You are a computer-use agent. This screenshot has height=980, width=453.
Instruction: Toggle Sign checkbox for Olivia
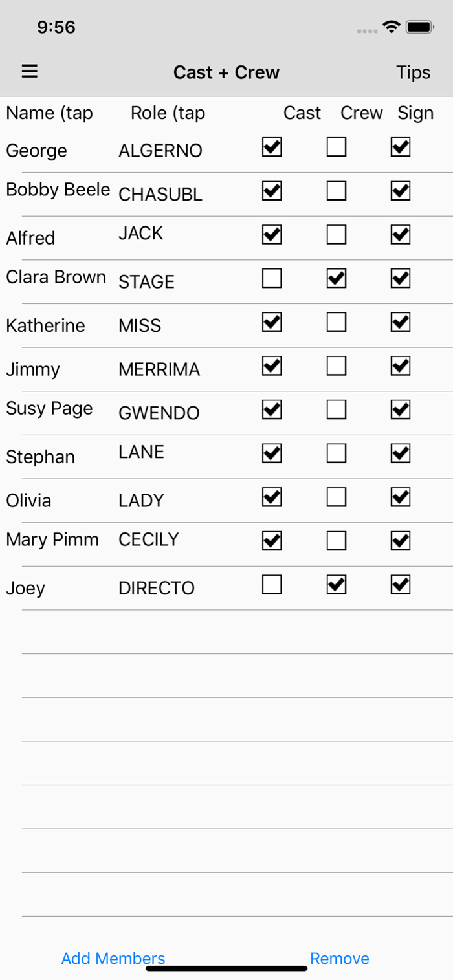401,497
